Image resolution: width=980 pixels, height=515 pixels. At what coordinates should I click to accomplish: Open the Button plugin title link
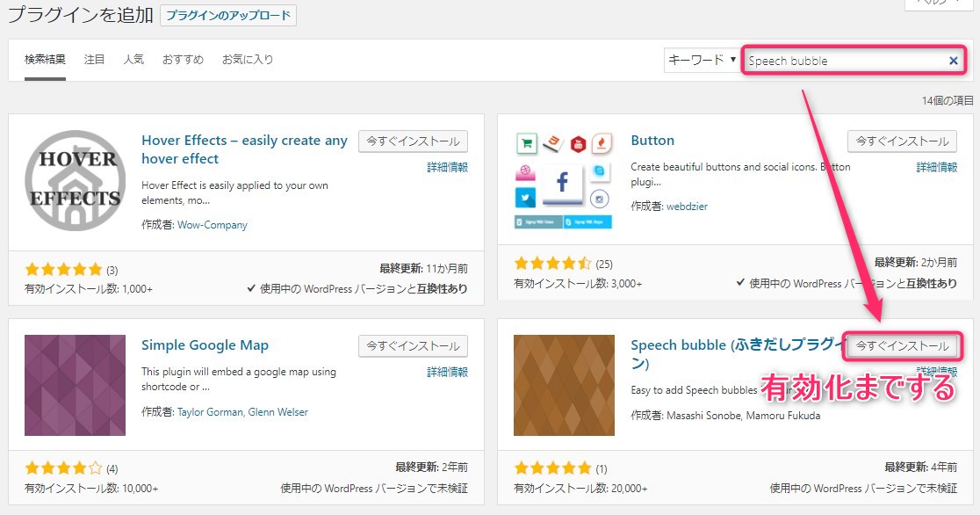[x=652, y=140]
